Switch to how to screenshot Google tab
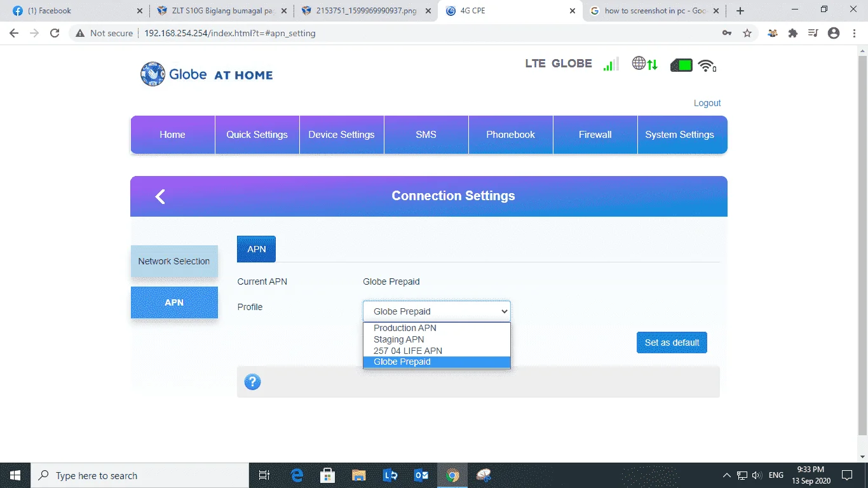This screenshot has height=488, width=868. (x=654, y=11)
